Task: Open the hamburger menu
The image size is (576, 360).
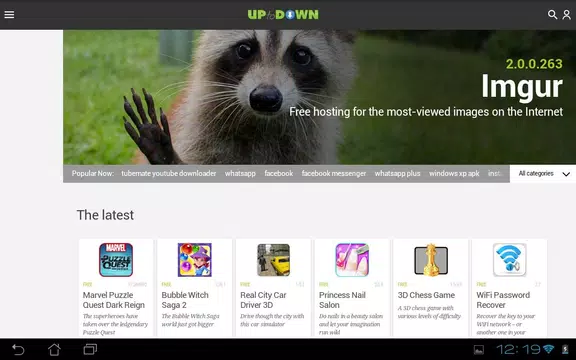Action: click(9, 14)
